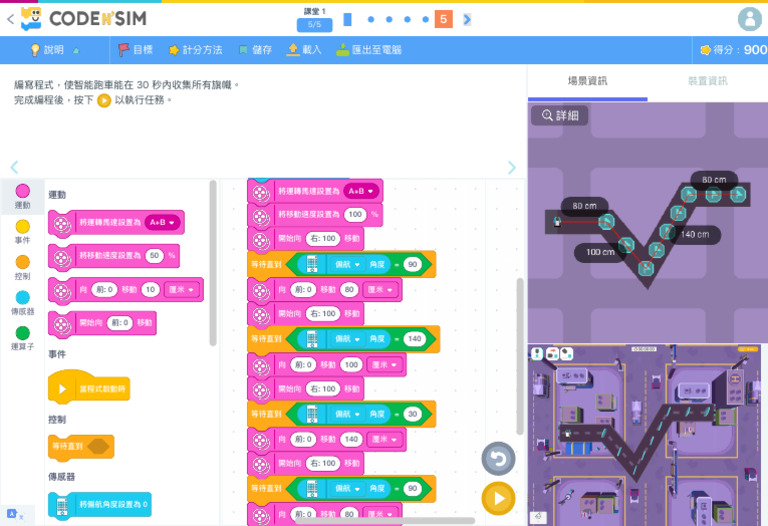Edit wait angle value 140
Image resolution: width=768 pixels, height=526 pixels.
click(x=414, y=339)
